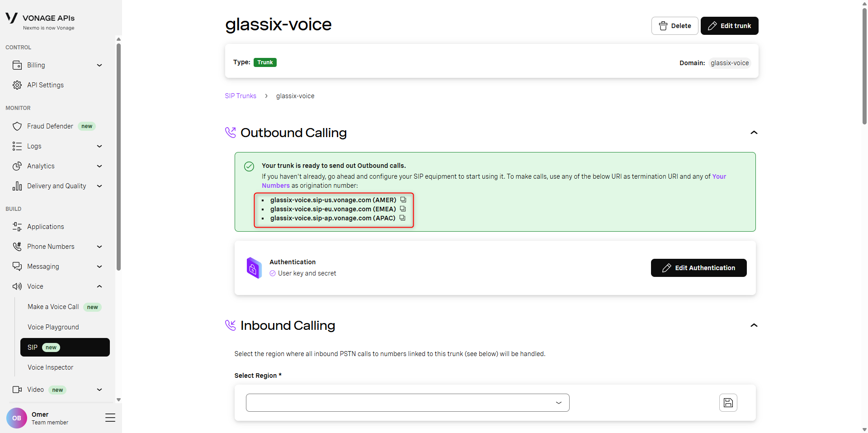
Task: Copy the AMER SIP URI
Action: 403,200
